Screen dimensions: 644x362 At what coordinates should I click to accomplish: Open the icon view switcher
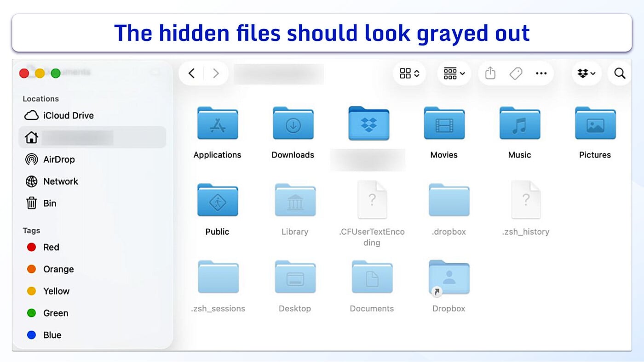point(409,74)
